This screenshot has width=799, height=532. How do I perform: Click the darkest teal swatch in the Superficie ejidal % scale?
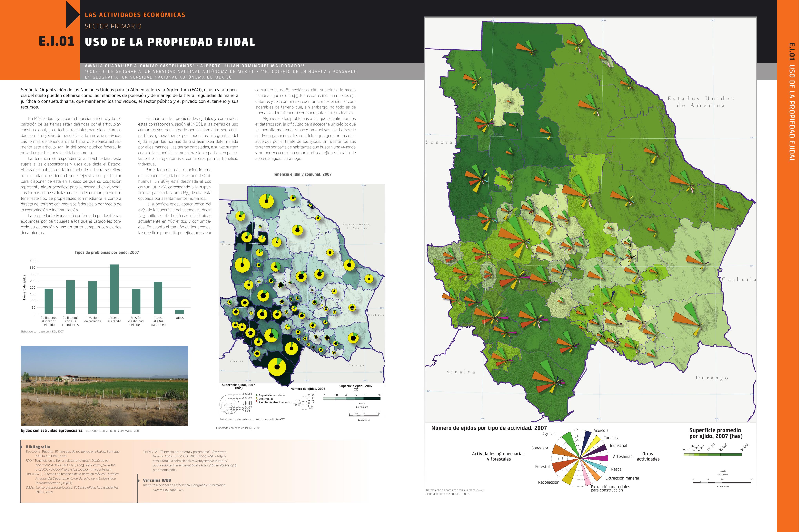pyautogui.click(x=372, y=399)
